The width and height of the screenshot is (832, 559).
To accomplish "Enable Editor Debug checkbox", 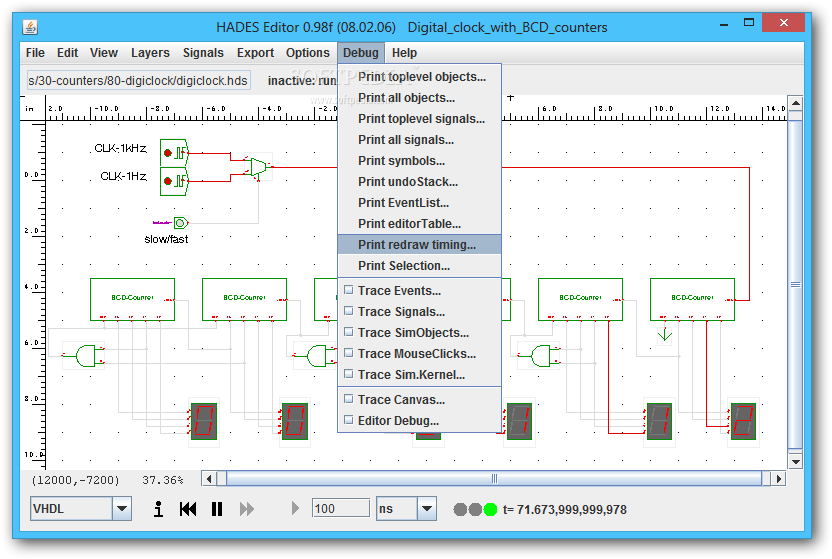I will point(349,420).
